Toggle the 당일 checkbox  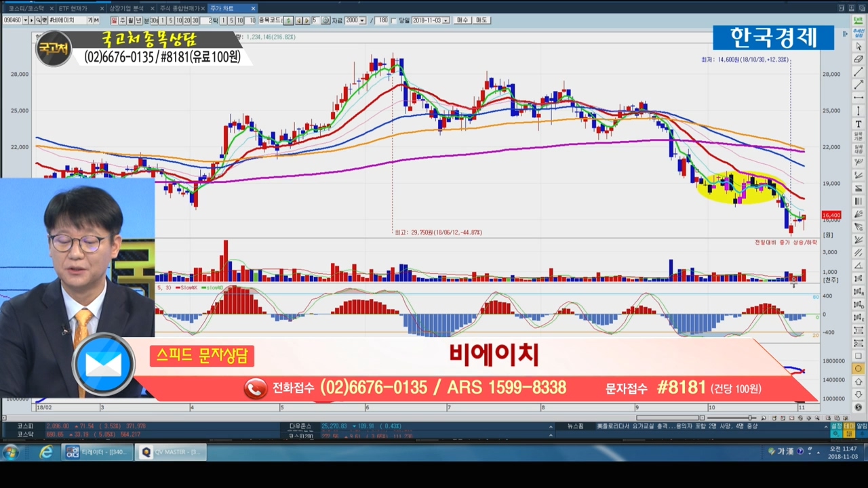[x=394, y=20]
